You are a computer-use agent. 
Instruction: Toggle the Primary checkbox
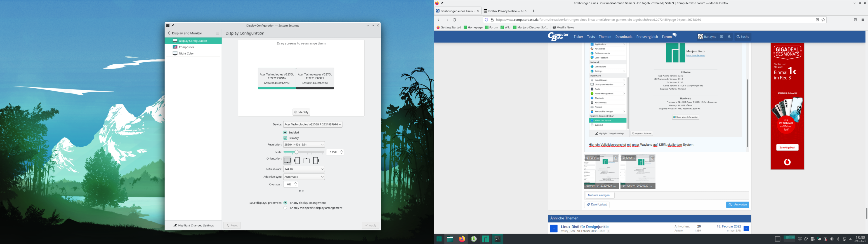point(285,138)
